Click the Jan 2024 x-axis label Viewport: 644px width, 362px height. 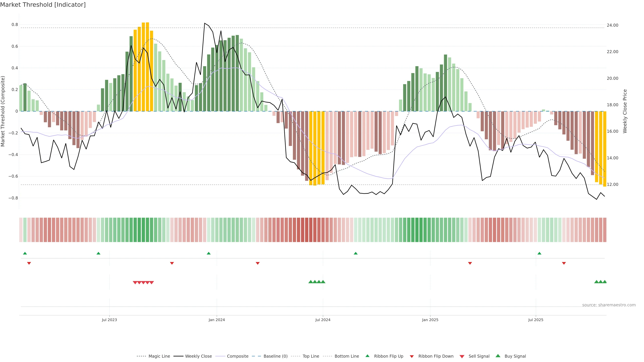tap(217, 320)
